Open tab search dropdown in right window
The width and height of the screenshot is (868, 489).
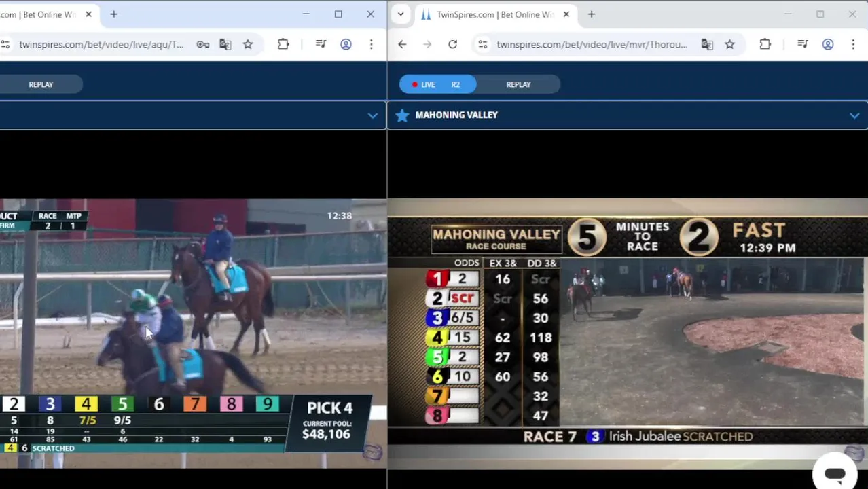pos(401,14)
